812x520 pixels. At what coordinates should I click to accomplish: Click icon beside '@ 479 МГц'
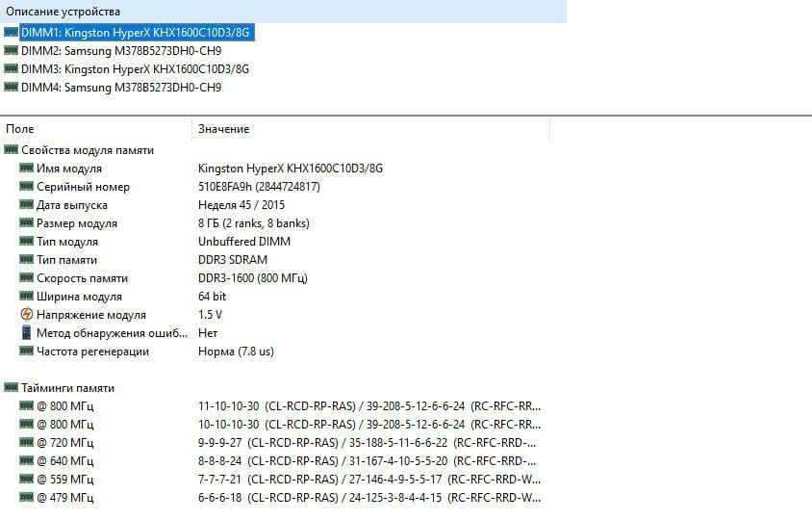pyautogui.click(x=26, y=497)
